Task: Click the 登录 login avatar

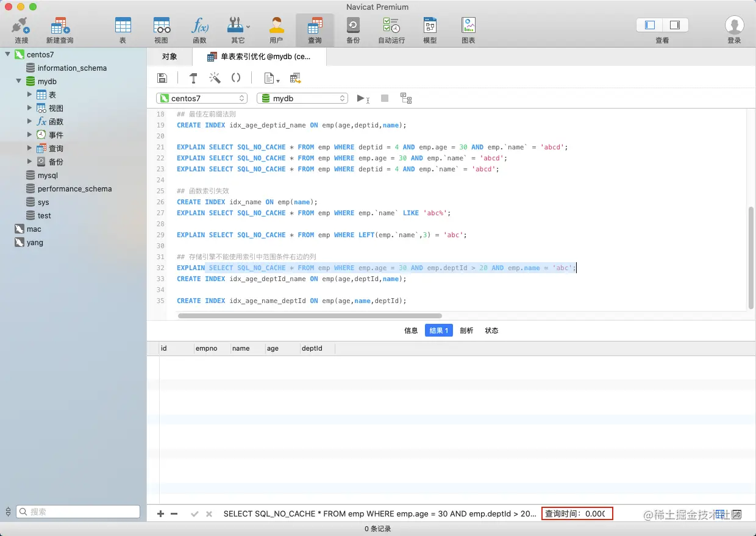Action: 734,26
